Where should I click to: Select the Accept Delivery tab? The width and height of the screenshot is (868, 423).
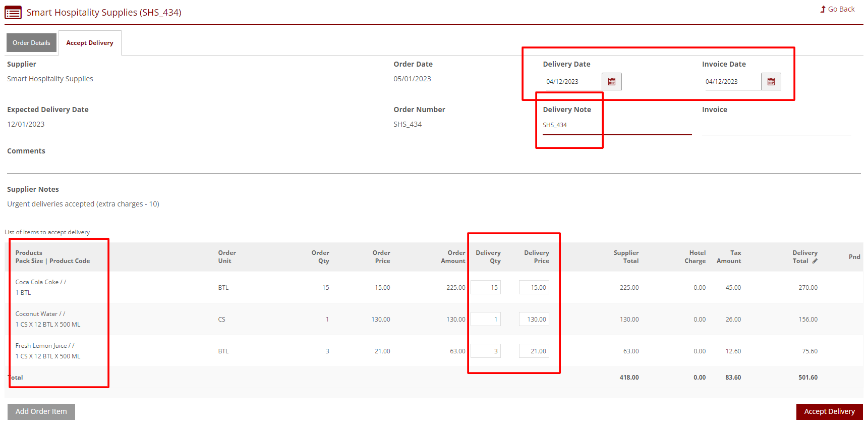click(90, 43)
